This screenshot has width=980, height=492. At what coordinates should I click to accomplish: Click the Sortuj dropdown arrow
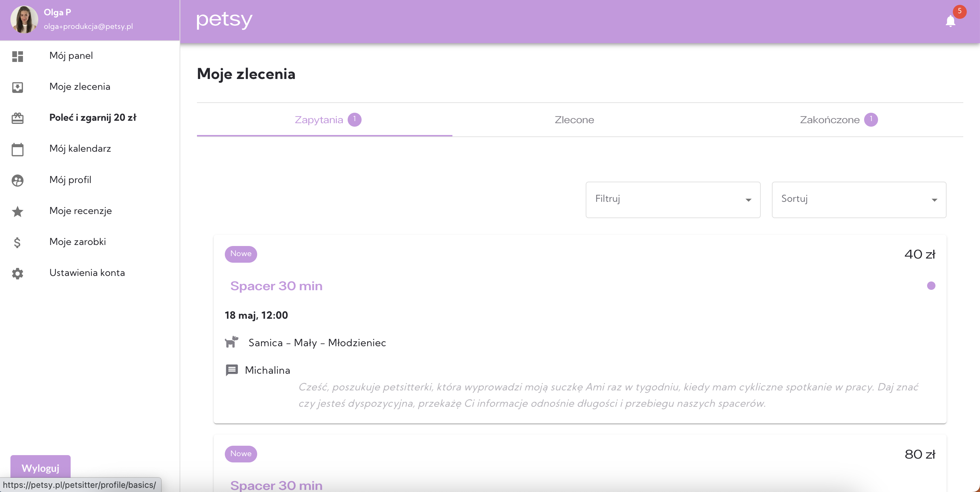point(934,200)
